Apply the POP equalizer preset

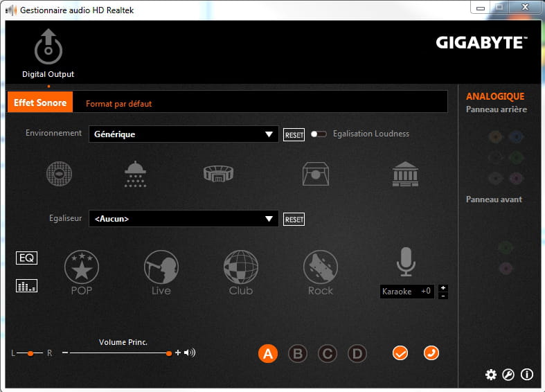click(x=82, y=272)
